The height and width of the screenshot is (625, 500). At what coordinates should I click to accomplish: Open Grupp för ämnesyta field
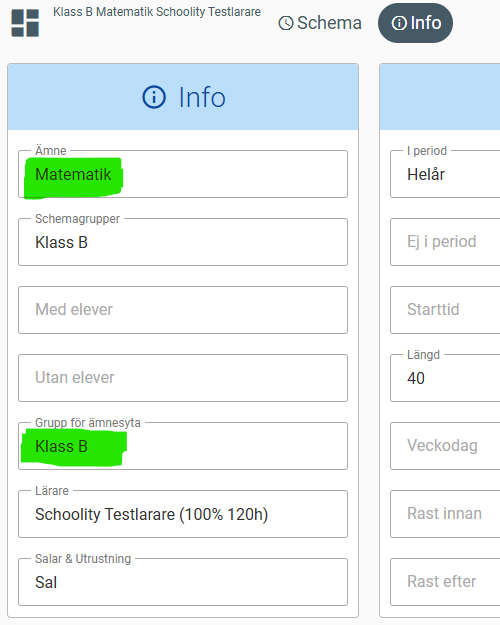point(183,446)
